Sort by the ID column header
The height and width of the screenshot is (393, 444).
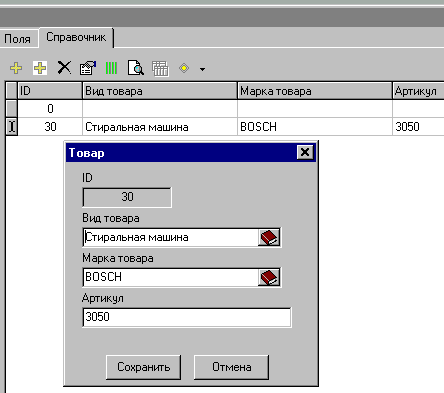point(50,91)
